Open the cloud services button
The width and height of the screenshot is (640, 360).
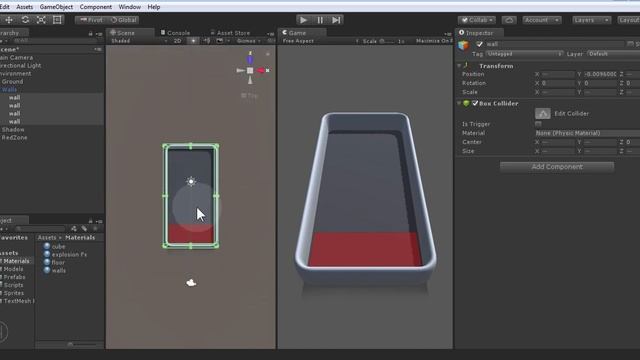[x=509, y=20]
